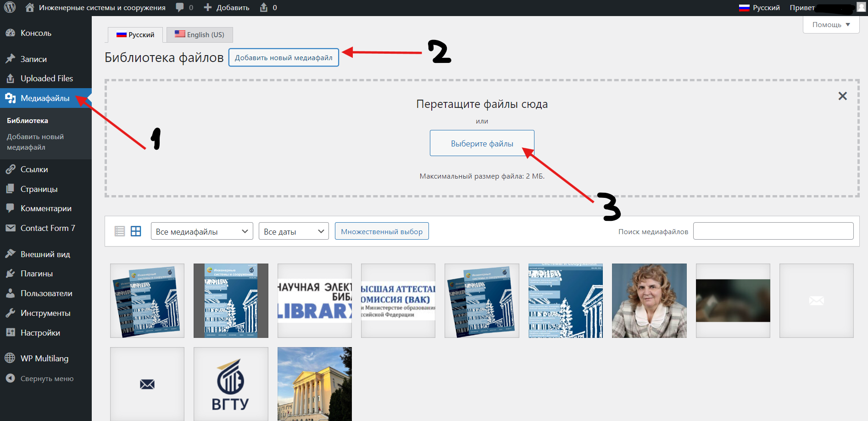Open WP Multilang globe menu item
The image size is (868, 421).
click(x=44, y=359)
